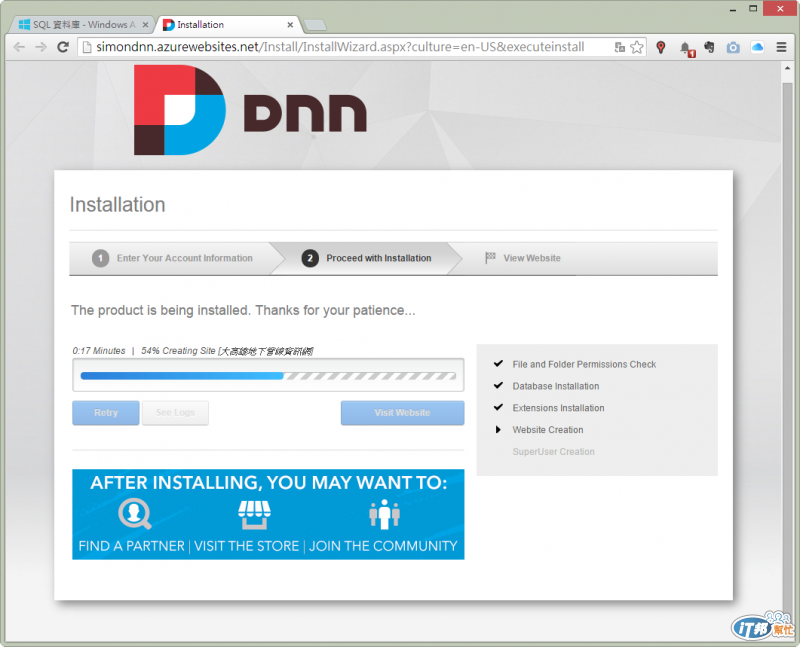Open the blue cloud extension icon

[x=758, y=47]
